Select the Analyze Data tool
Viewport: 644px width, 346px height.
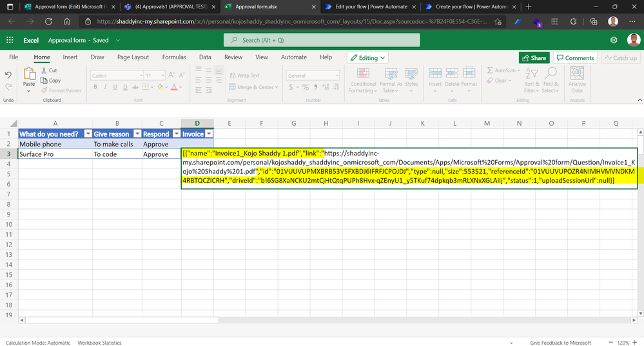[x=577, y=74]
